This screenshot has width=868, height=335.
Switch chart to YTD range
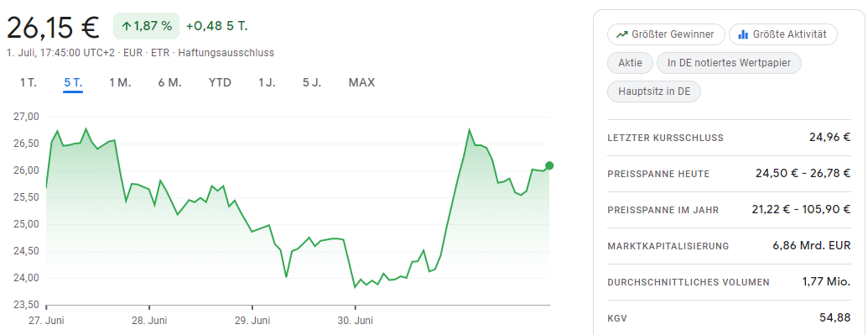(220, 82)
